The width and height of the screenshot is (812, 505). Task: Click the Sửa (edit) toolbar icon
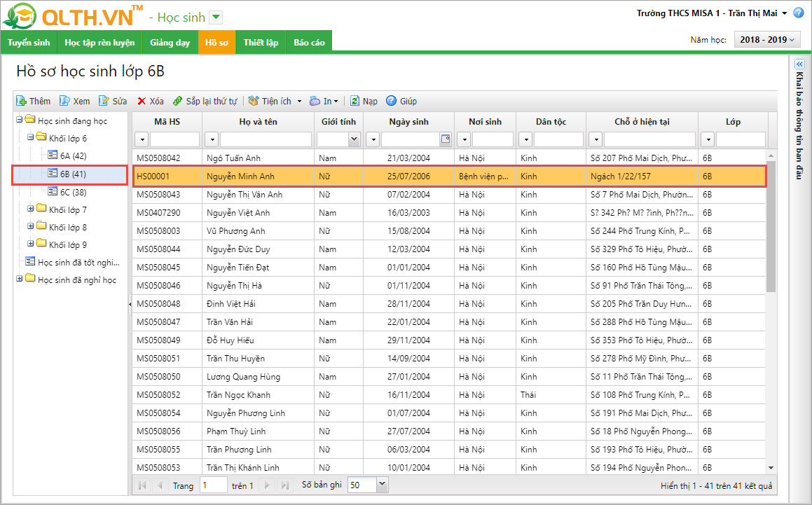pos(104,101)
